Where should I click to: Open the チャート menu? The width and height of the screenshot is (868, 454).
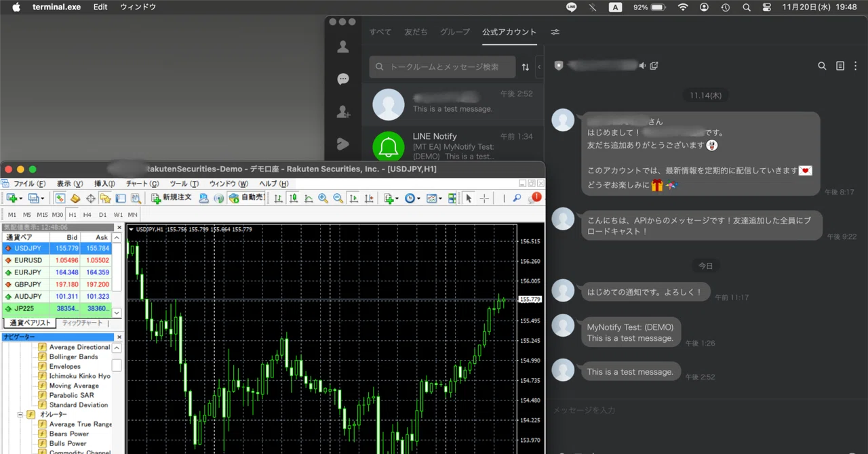(142, 184)
